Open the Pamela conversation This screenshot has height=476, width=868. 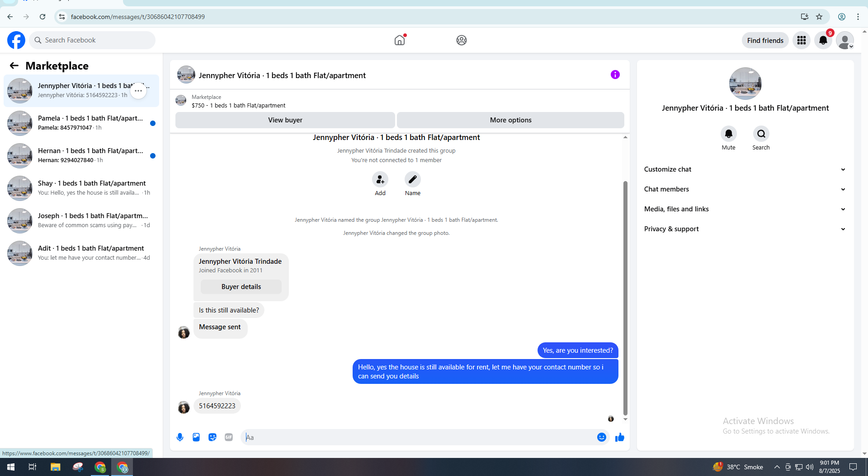(x=81, y=123)
